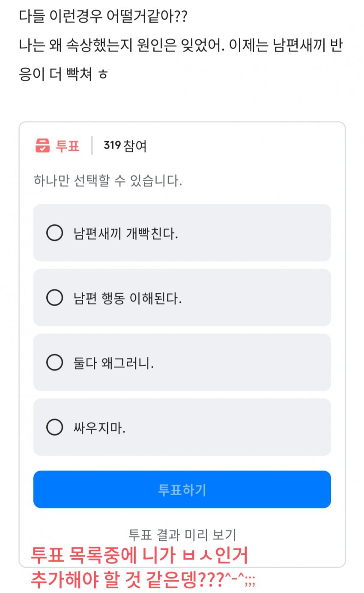This screenshot has width=364, height=593.
Task: Click the red 투표 label
Action: click(68, 146)
